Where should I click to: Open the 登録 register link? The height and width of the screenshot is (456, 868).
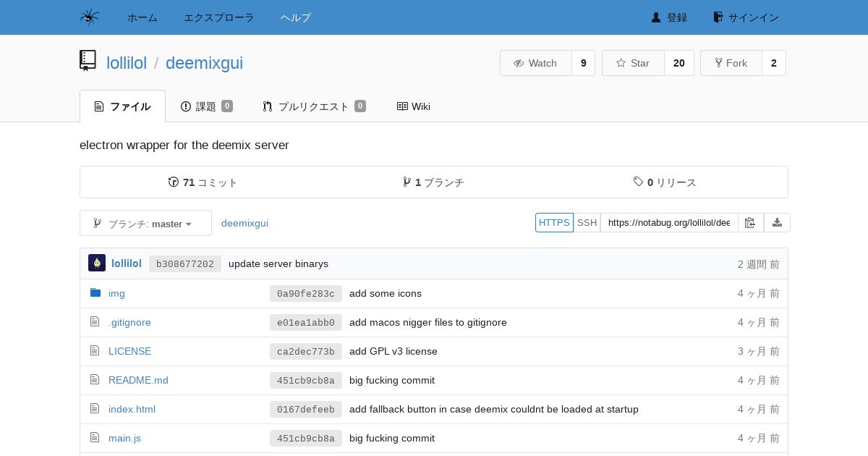pyautogui.click(x=669, y=17)
